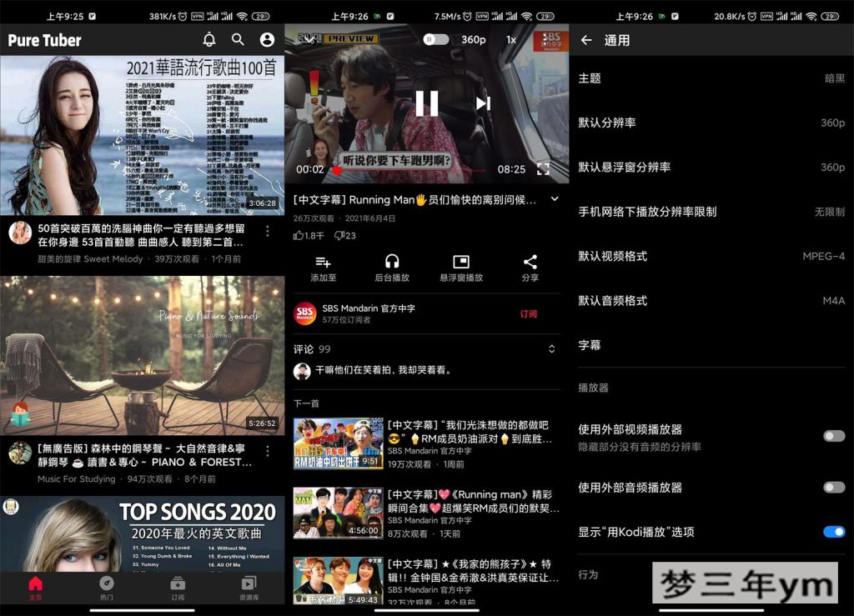Change 360p video quality in player
Image resolution: width=854 pixels, height=616 pixels.
(474, 40)
